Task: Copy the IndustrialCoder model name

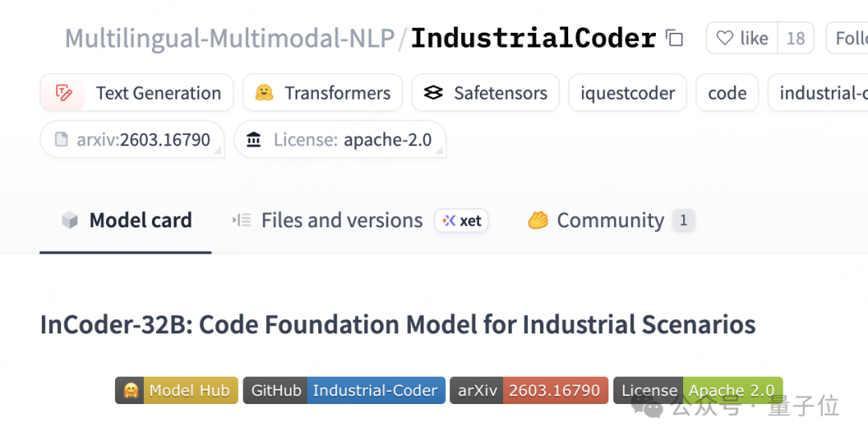Action: (674, 39)
